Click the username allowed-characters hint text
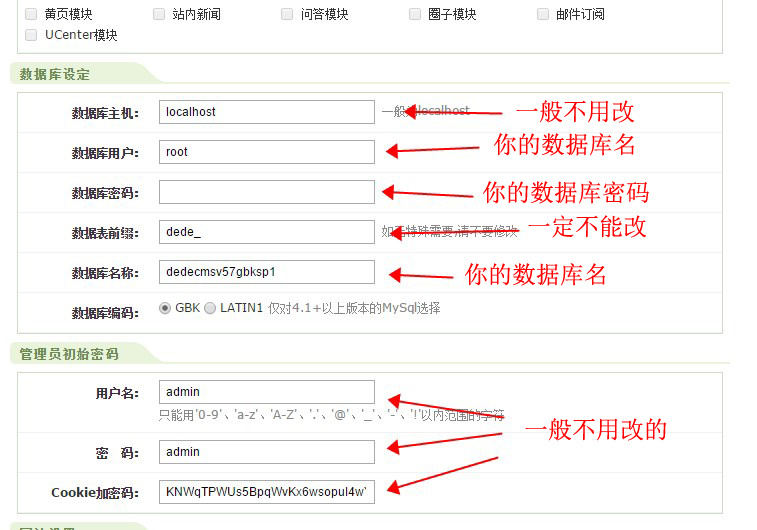Viewport: 757px width, 530px height. (332, 415)
